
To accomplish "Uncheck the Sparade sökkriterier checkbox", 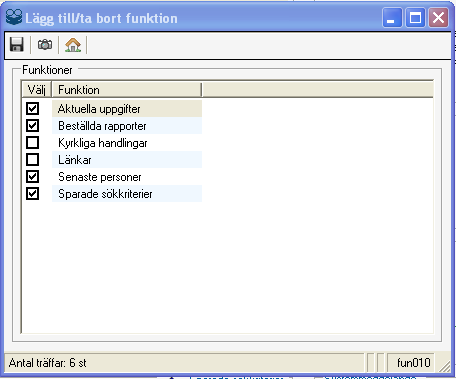I will [x=33, y=194].
